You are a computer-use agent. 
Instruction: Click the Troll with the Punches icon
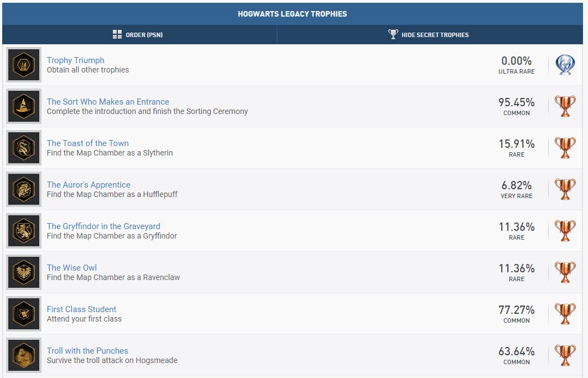24,355
